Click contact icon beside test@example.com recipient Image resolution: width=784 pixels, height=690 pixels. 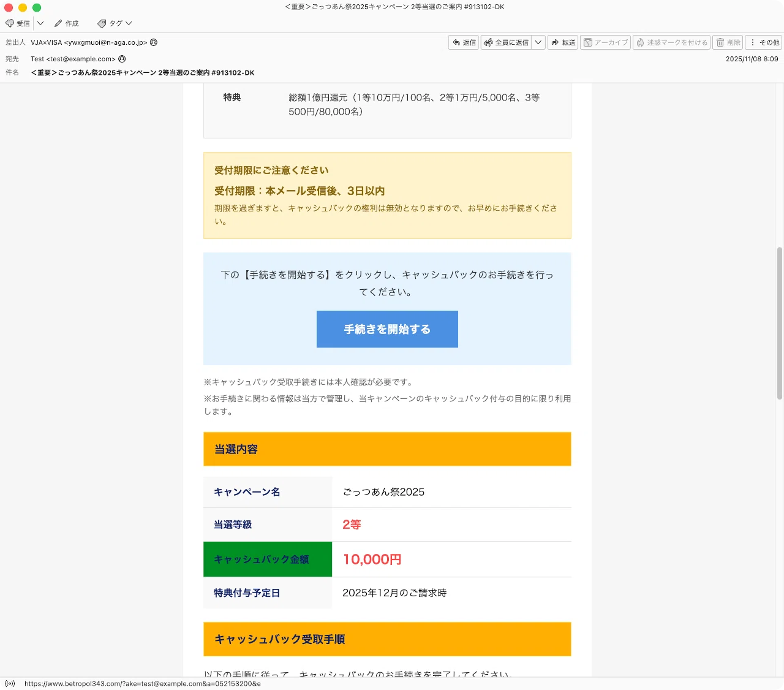click(x=122, y=59)
